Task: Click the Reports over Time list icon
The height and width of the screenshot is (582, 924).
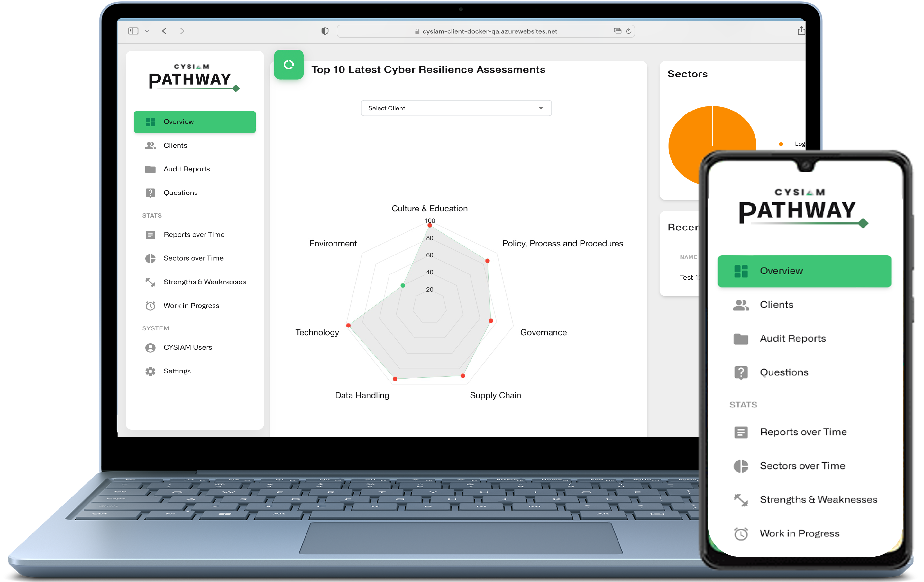Action: pyautogui.click(x=149, y=234)
